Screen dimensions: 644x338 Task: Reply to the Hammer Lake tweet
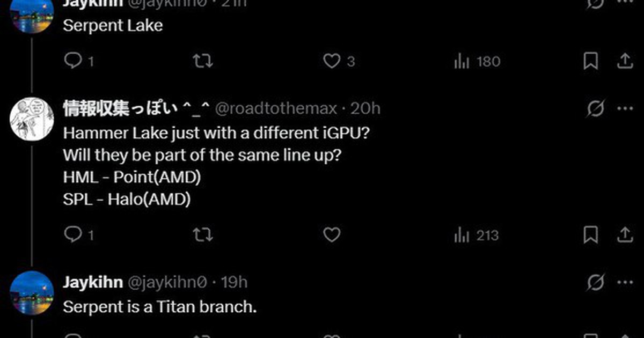point(72,235)
